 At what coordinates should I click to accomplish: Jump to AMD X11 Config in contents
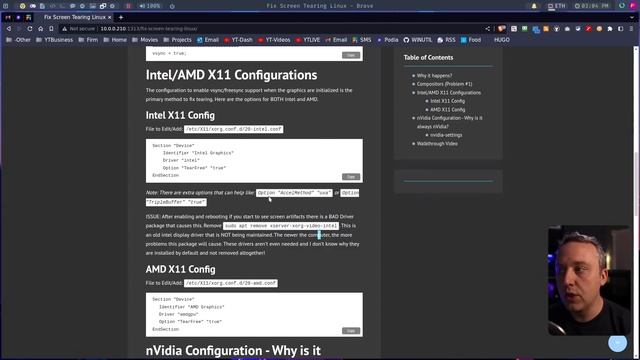[447, 109]
